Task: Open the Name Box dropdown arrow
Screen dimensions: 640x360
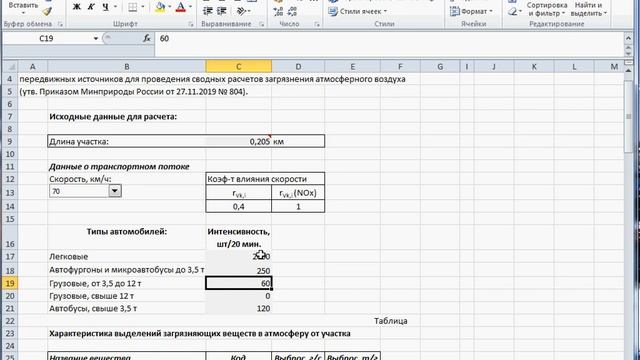Action: pos(96,38)
